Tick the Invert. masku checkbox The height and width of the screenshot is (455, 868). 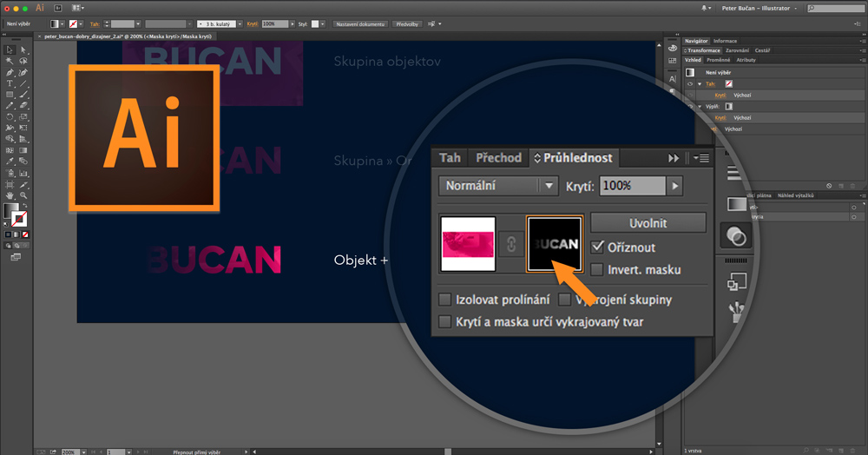click(x=597, y=269)
